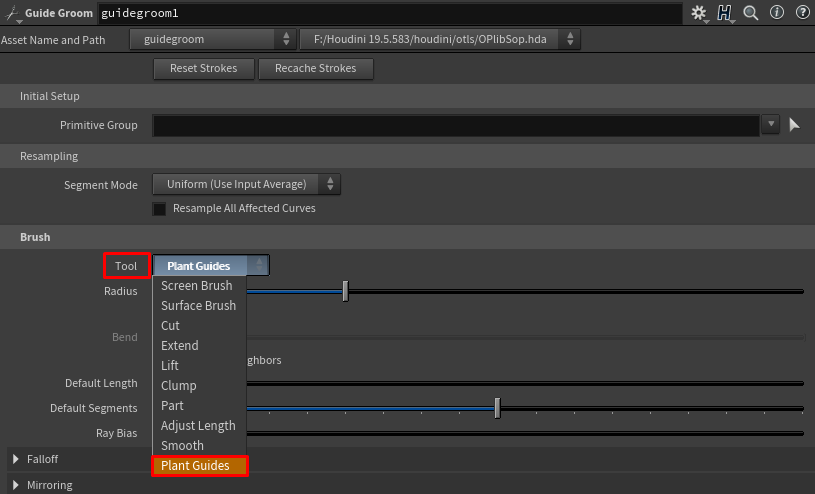Pick Adjust Length from the tool list
Viewport: 815px width, 494px height.
(198, 426)
